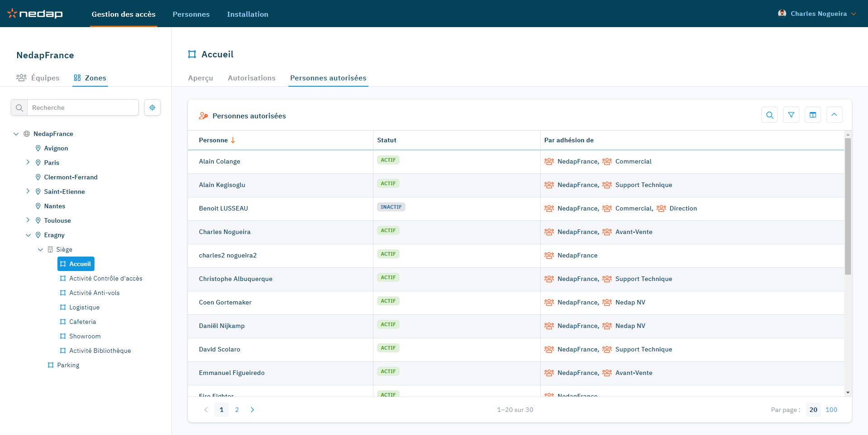868x435 pixels.
Task: Click the Nedap logo
Action: pos(35,14)
